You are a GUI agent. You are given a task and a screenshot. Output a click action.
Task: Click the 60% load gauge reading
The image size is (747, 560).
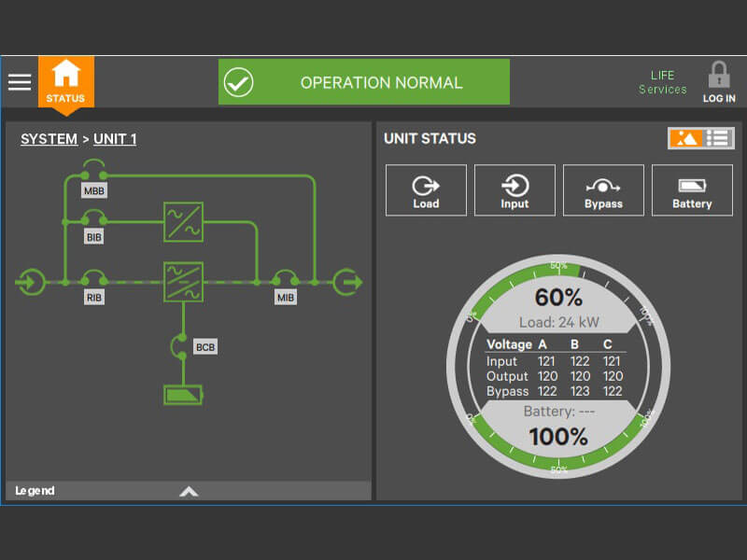coord(558,298)
